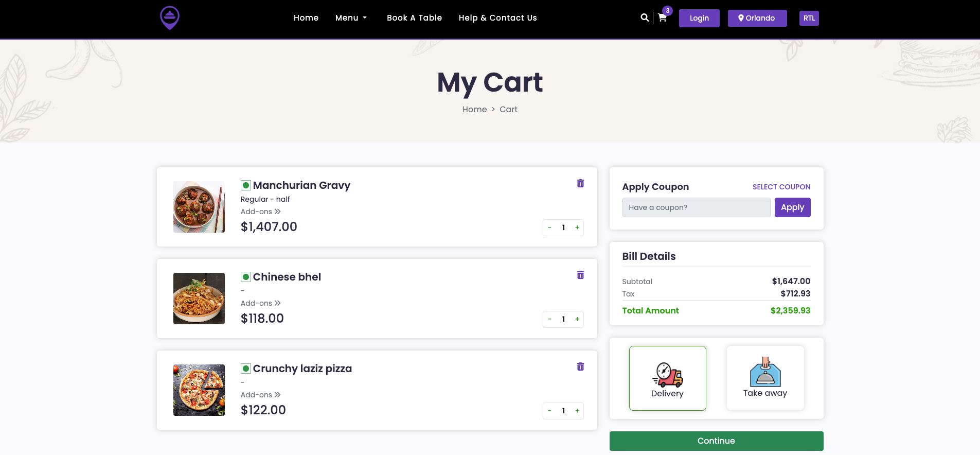
Task: Open Help & Contact Us page
Action: click(497, 18)
